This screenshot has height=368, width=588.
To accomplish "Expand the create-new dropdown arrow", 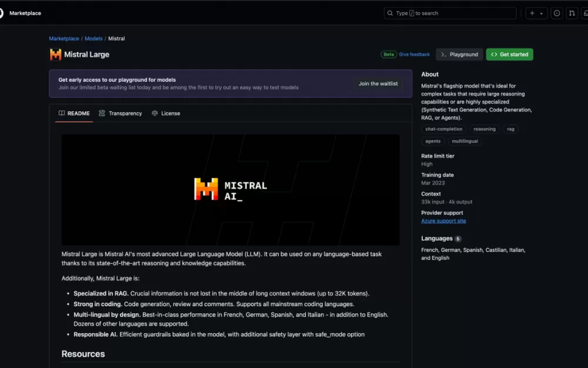I will coord(541,14).
